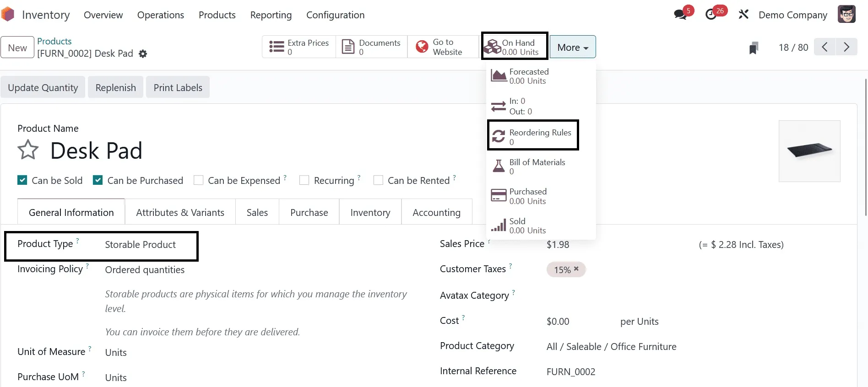Image resolution: width=868 pixels, height=387 pixels.
Task: Click the bookmark icon near pager
Action: pos(754,48)
